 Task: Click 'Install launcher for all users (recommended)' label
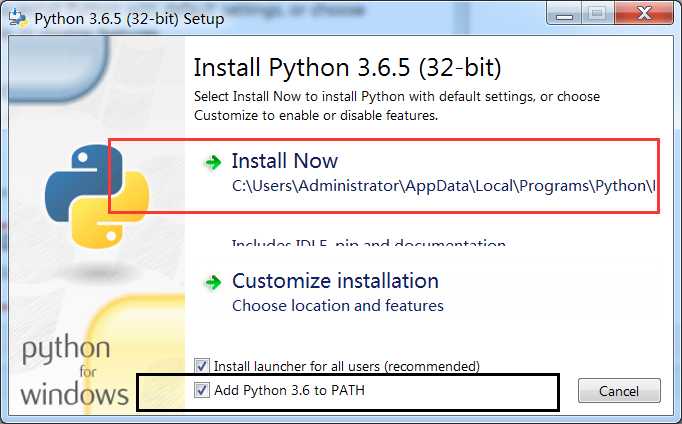[x=347, y=366]
